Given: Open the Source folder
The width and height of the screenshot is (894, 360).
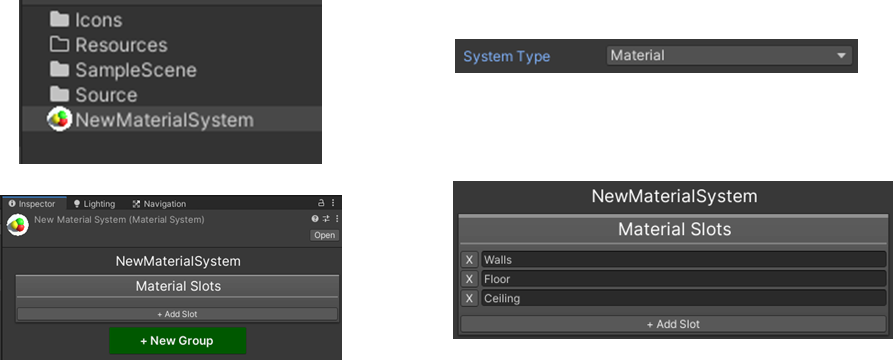Looking at the screenshot, I should tap(93, 95).
